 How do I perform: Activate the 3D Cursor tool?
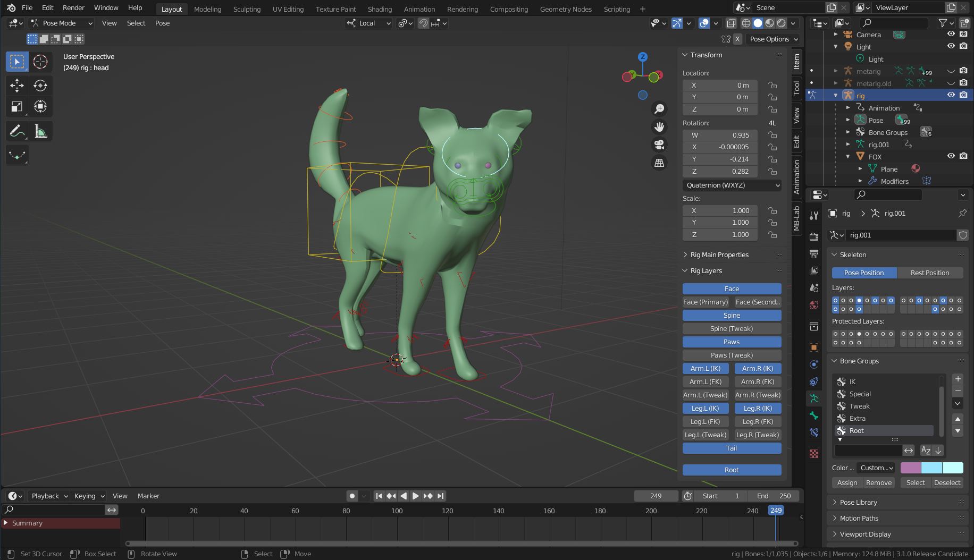40,62
